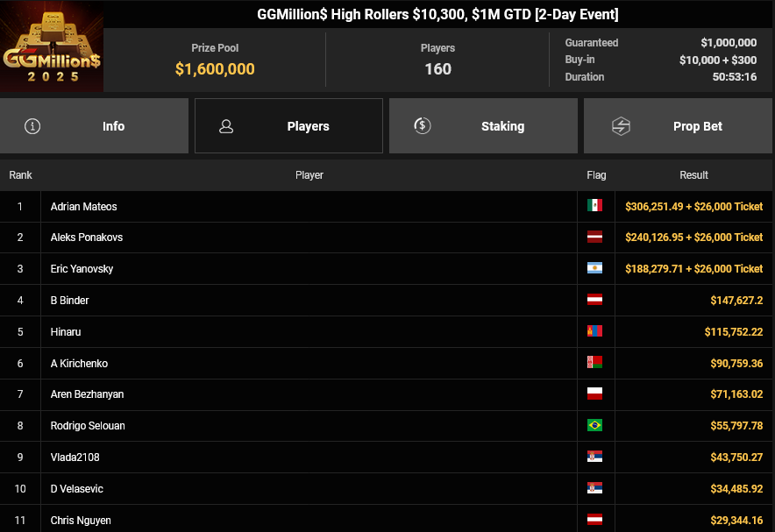This screenshot has width=775, height=532.
Task: Click Adrian Mateos's flag icon
Action: (595, 206)
